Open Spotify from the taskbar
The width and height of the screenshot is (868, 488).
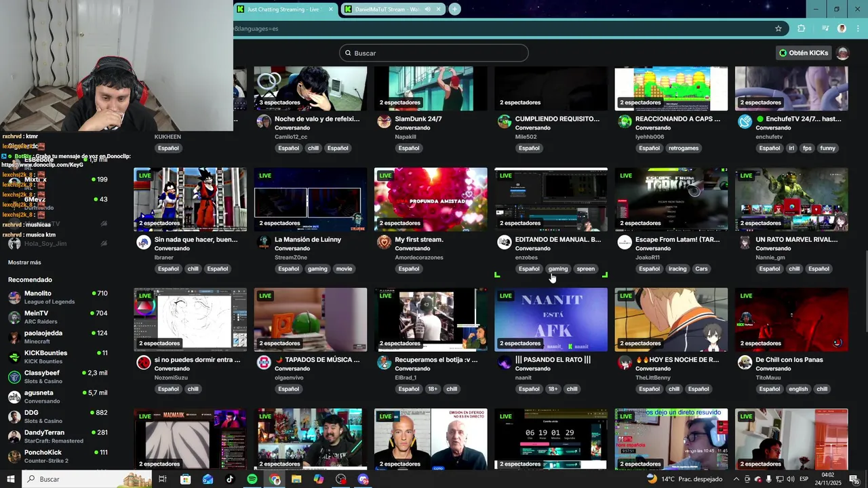(252, 479)
